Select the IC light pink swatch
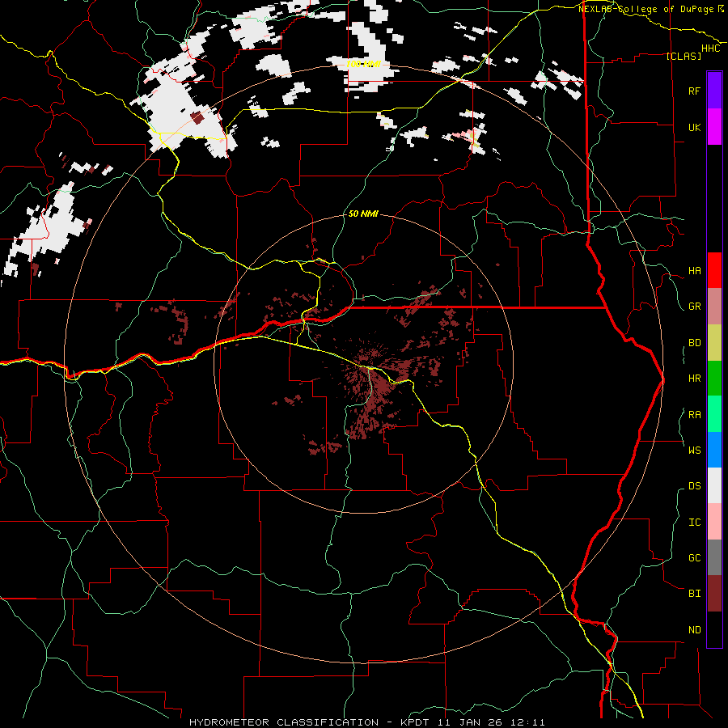The height and width of the screenshot is (728, 728). pos(714,522)
